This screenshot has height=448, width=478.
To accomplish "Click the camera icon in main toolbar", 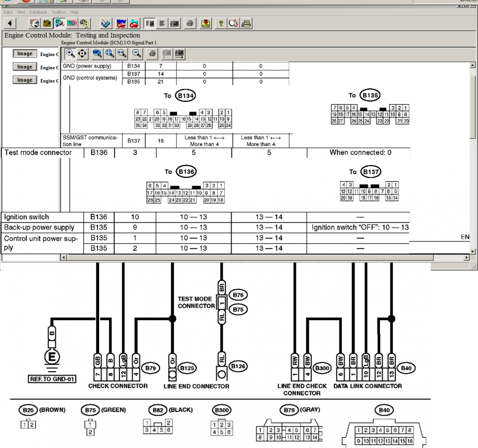I will click(x=174, y=23).
